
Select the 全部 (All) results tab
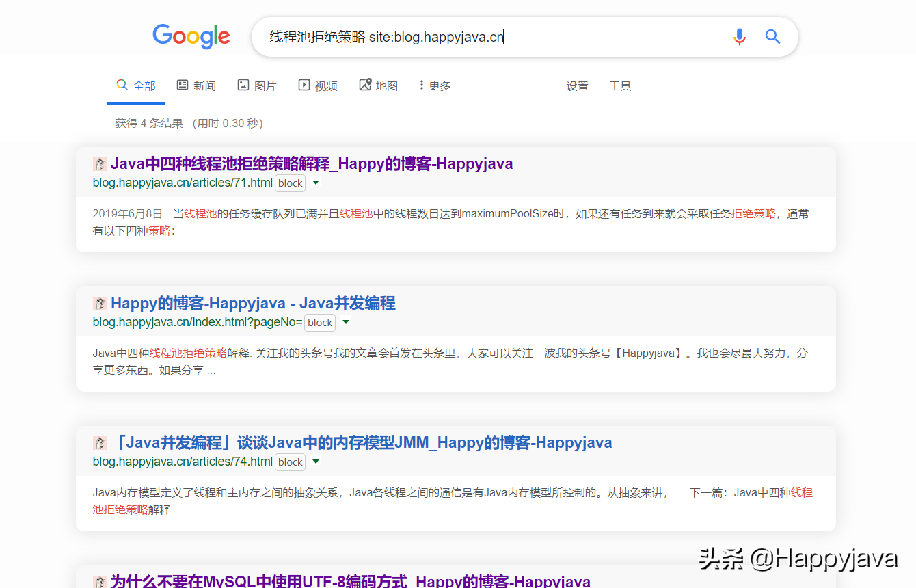tap(136, 85)
